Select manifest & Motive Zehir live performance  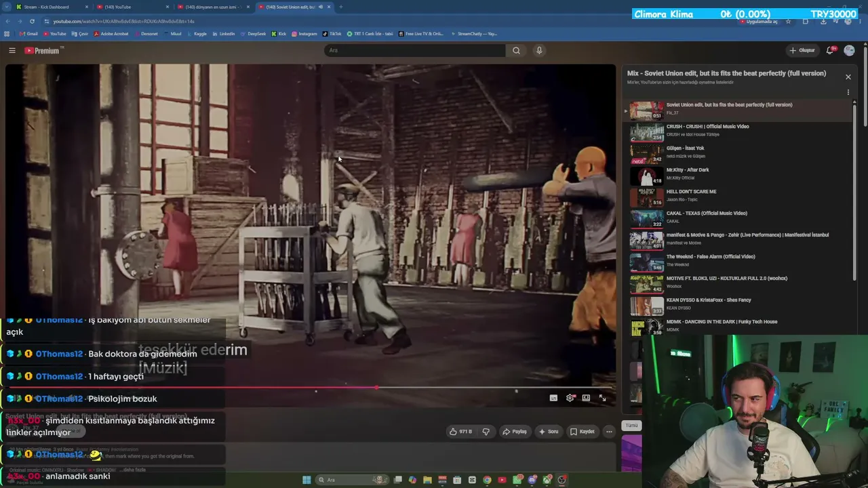(x=738, y=239)
